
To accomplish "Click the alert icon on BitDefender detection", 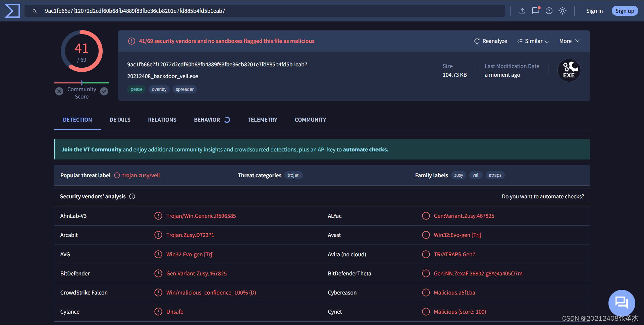I will coord(158,273).
